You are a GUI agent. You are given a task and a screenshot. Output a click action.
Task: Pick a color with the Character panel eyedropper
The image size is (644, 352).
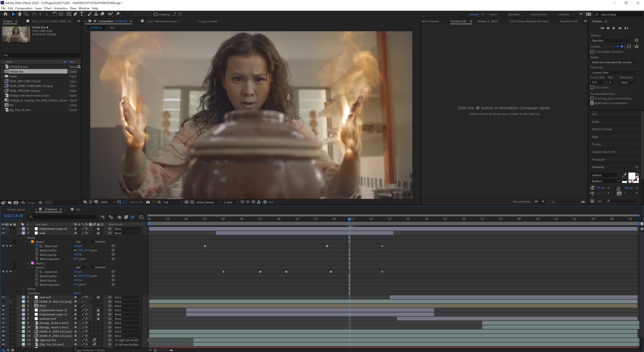point(625,175)
